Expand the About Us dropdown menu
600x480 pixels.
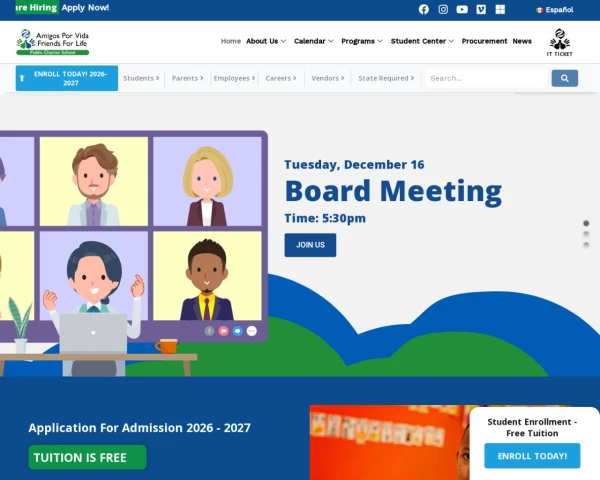tap(266, 41)
